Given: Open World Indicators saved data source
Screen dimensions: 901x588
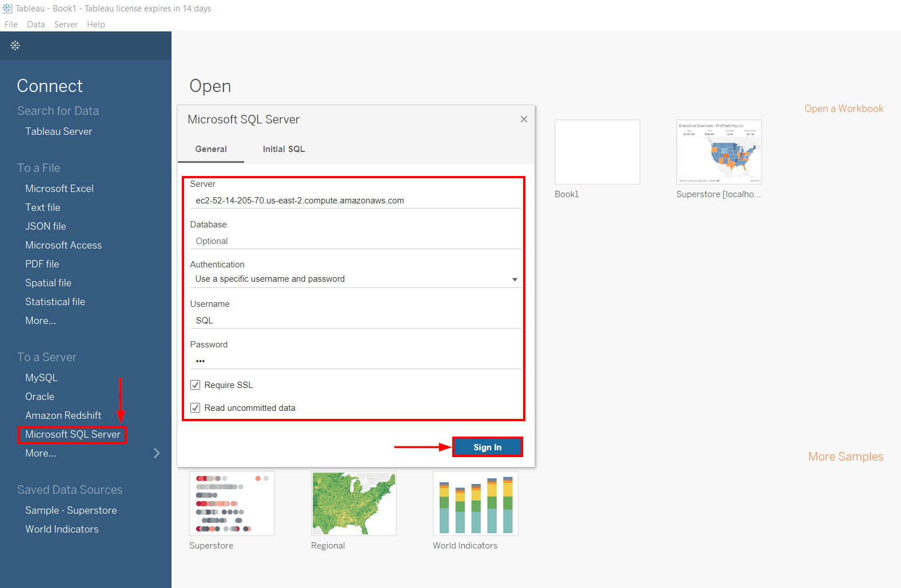Looking at the screenshot, I should tap(62, 529).
